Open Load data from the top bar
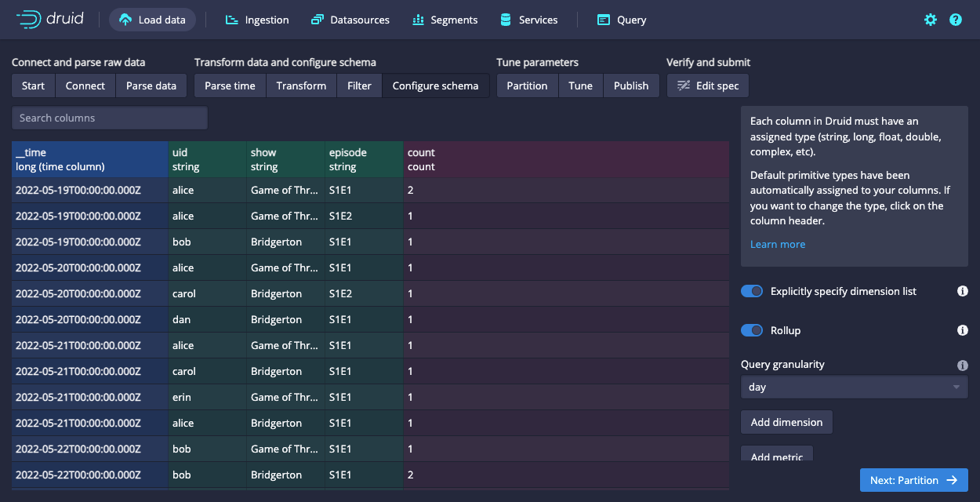This screenshot has width=980, height=502. [x=152, y=20]
